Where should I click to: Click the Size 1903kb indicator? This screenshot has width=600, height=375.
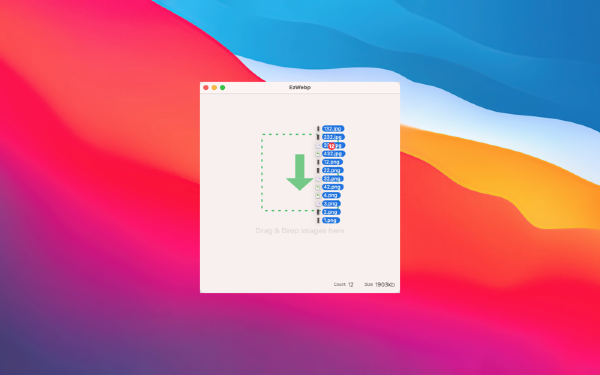pyautogui.click(x=379, y=284)
